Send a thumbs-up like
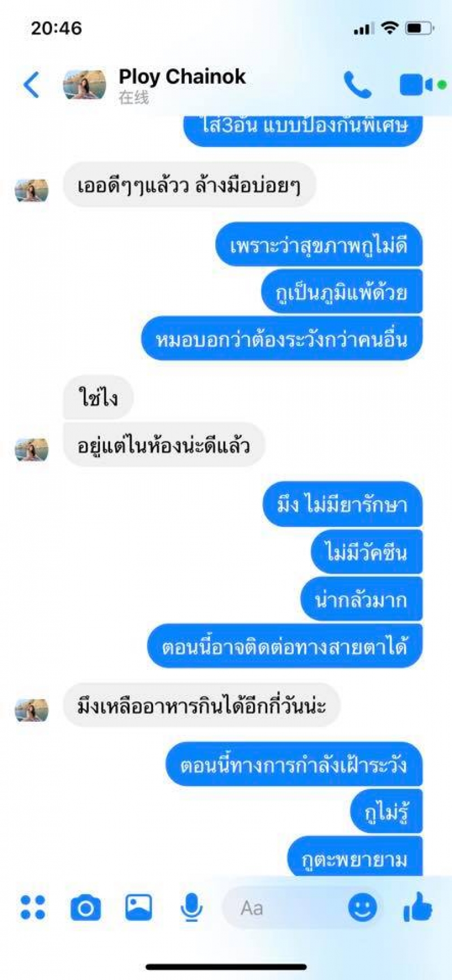The width and height of the screenshot is (452, 980). point(418,907)
